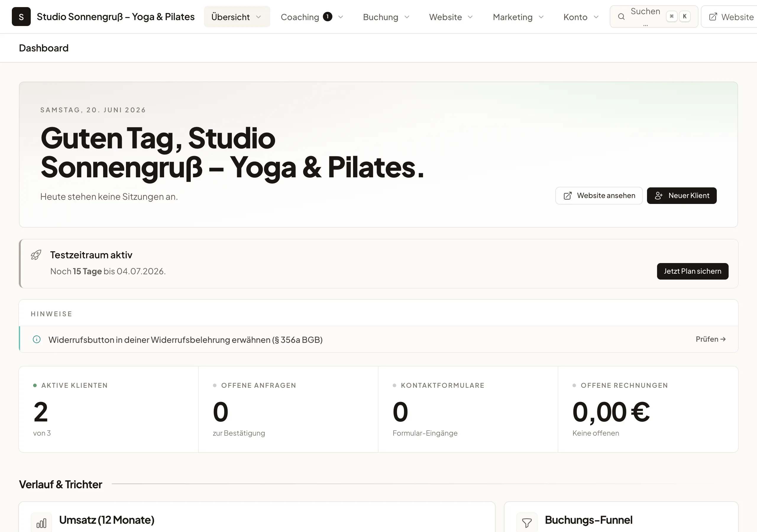757x532 pixels.
Task: Click the Buchungs-Funnel heading
Action: coord(588,520)
